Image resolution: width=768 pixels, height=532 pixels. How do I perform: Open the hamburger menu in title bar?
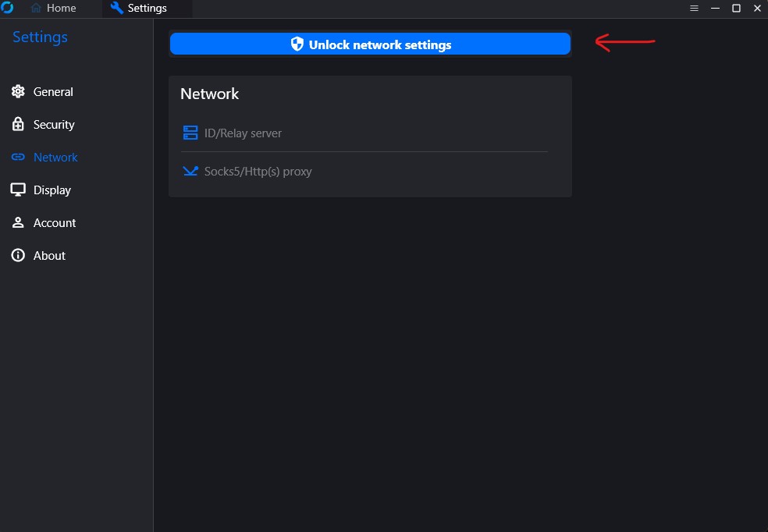694,9
